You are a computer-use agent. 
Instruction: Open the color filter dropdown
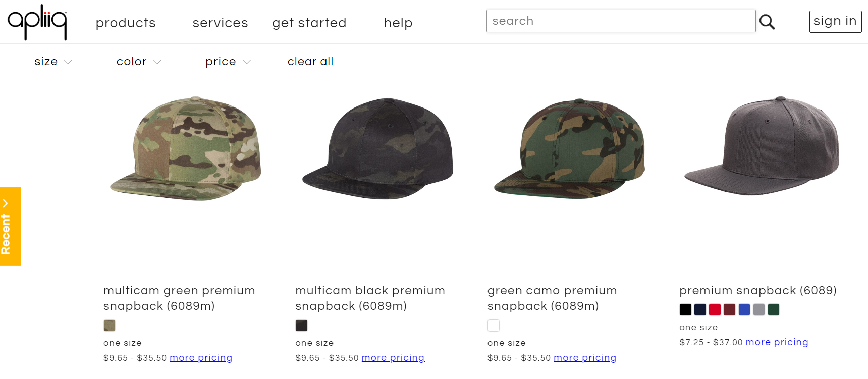point(138,61)
